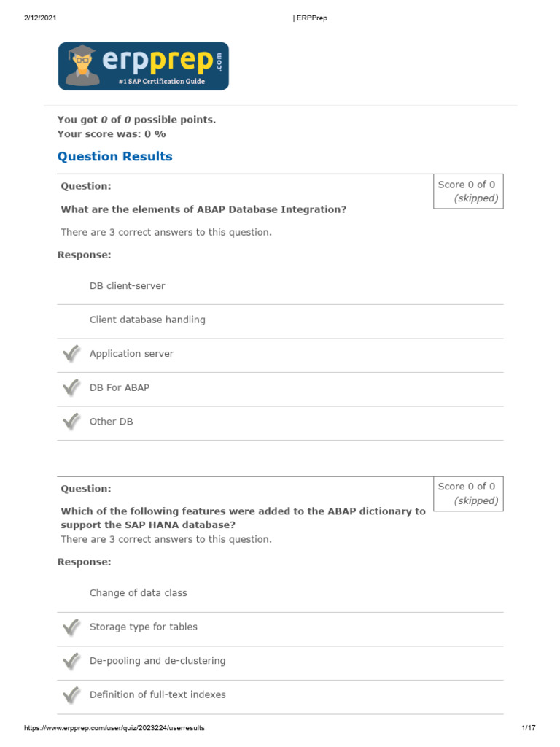Click the ABAP Database Integration question text
This screenshot has width=560, height=747.
coord(203,209)
